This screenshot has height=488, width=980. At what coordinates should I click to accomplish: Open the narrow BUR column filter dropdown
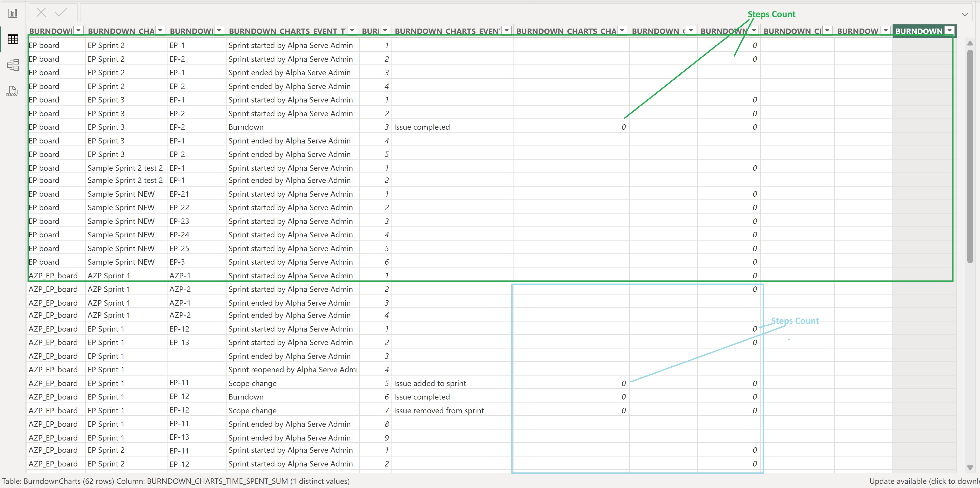[385, 30]
